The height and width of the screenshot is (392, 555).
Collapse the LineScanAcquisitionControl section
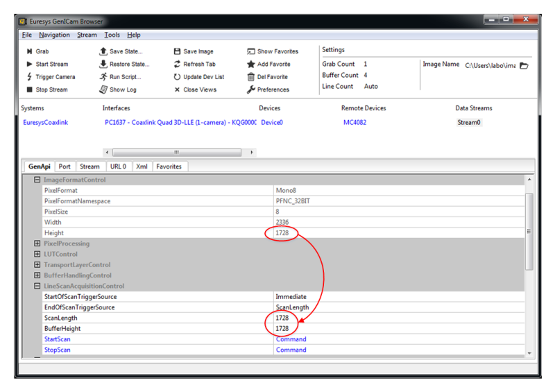point(37,286)
